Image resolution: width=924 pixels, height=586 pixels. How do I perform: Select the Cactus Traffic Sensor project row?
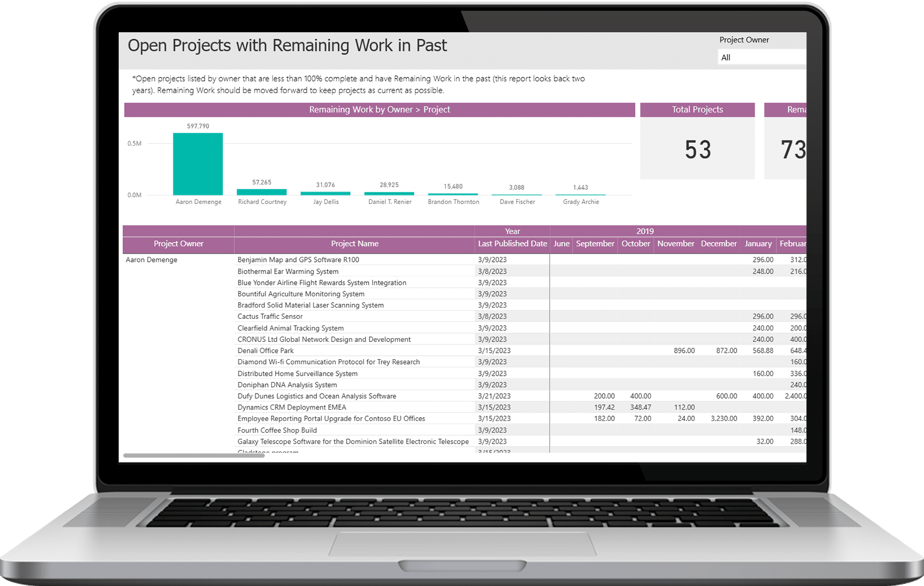click(x=270, y=317)
